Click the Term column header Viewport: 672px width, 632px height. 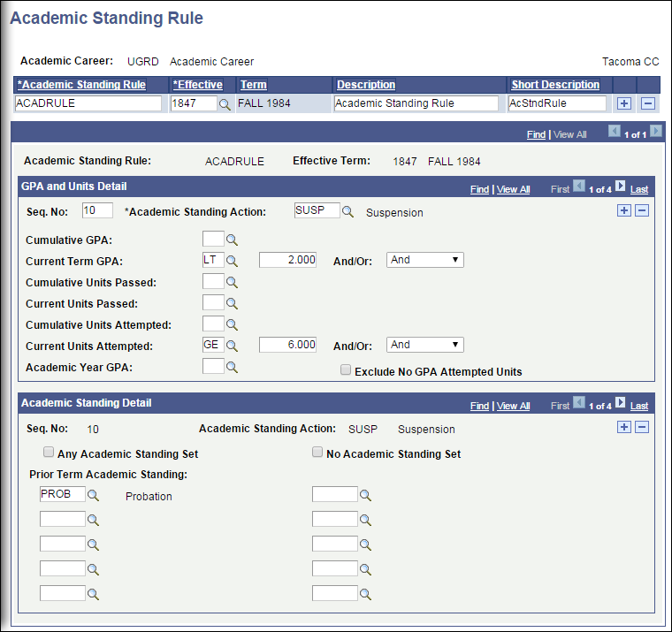tap(253, 84)
